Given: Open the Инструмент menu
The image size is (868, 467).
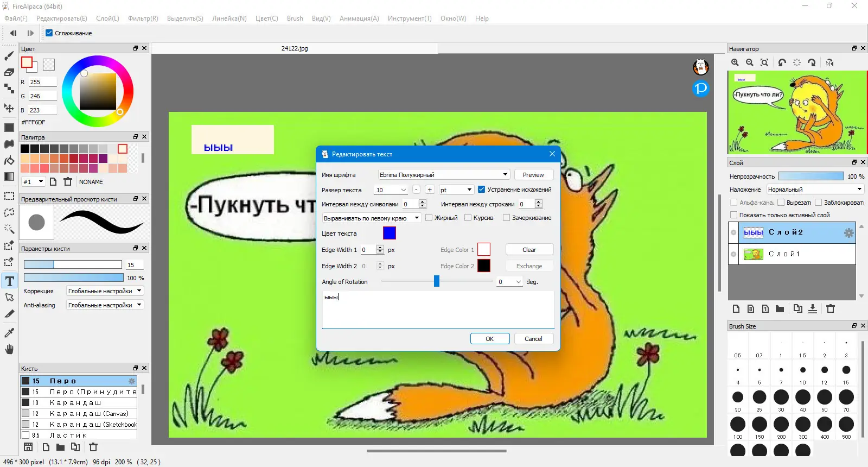Looking at the screenshot, I should tap(410, 18).
